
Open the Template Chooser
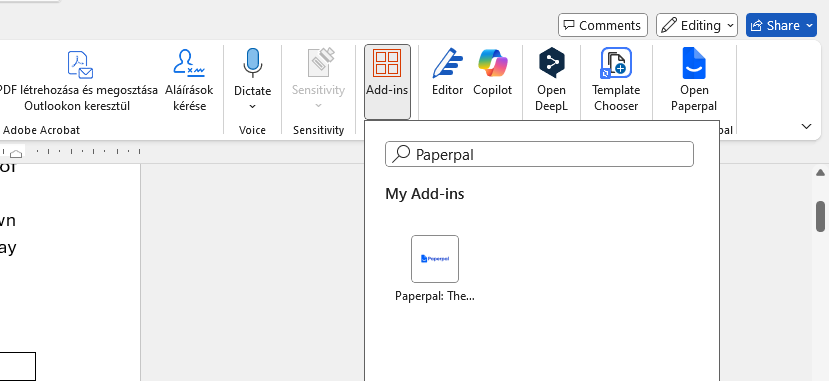coord(616,80)
